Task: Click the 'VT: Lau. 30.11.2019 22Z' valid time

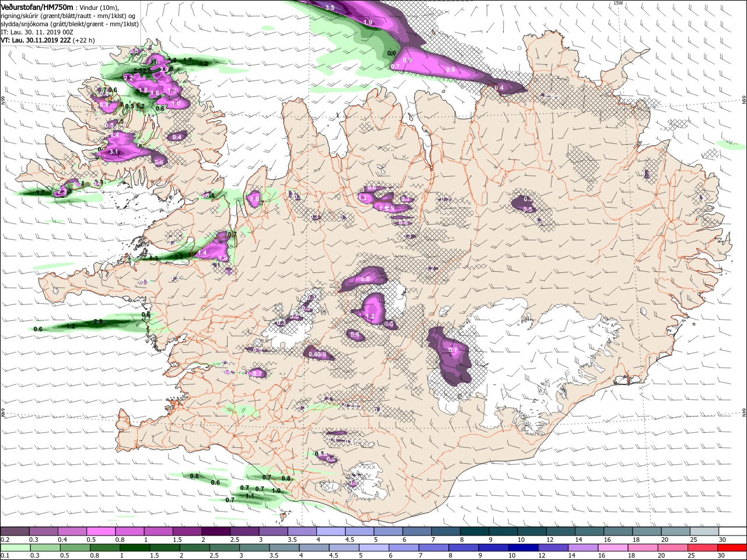Action: [x=36, y=40]
